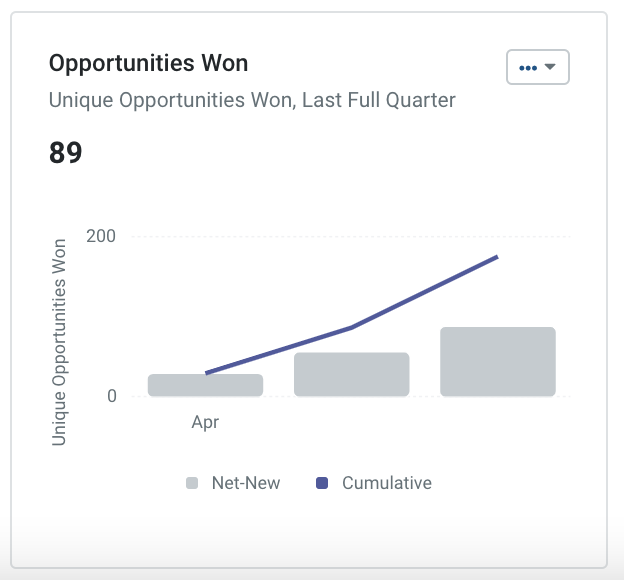Viewport: 624px width, 580px height.
Task: Click the Cumulative legend label
Action: click(387, 483)
